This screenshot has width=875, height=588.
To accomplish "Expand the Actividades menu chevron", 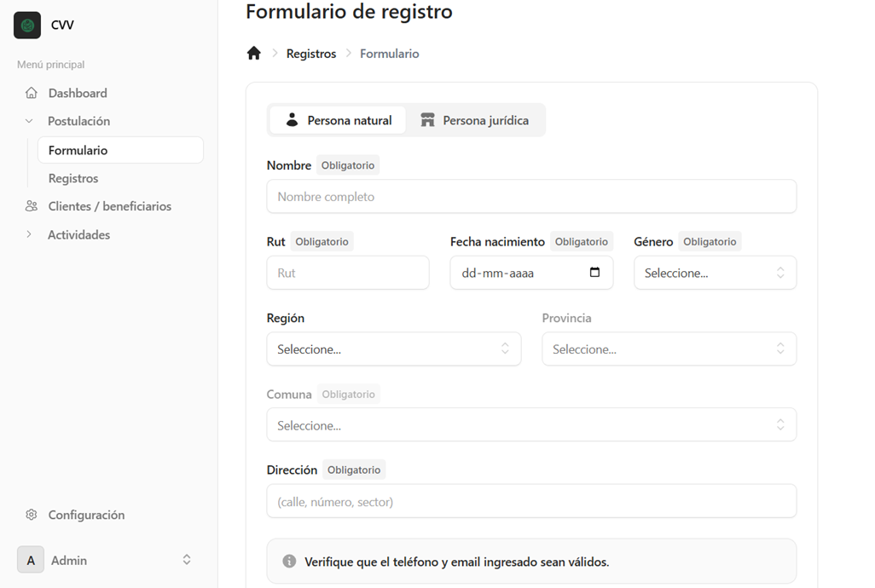I will click(29, 234).
